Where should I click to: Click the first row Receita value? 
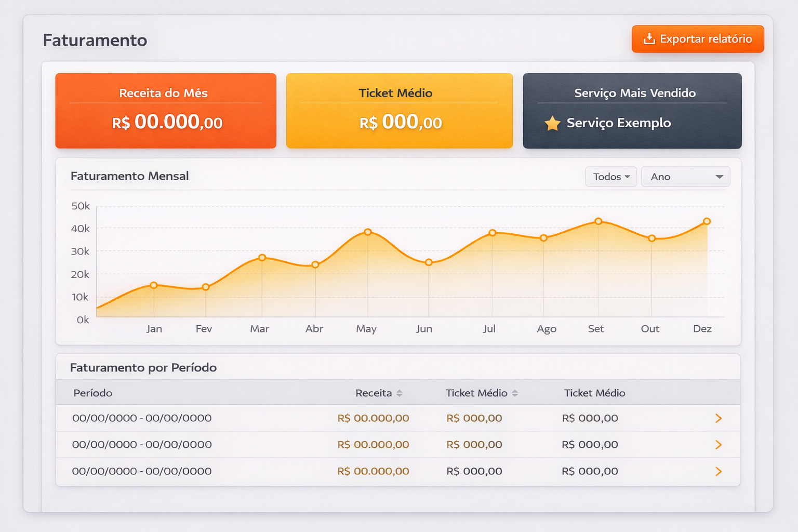point(373,418)
